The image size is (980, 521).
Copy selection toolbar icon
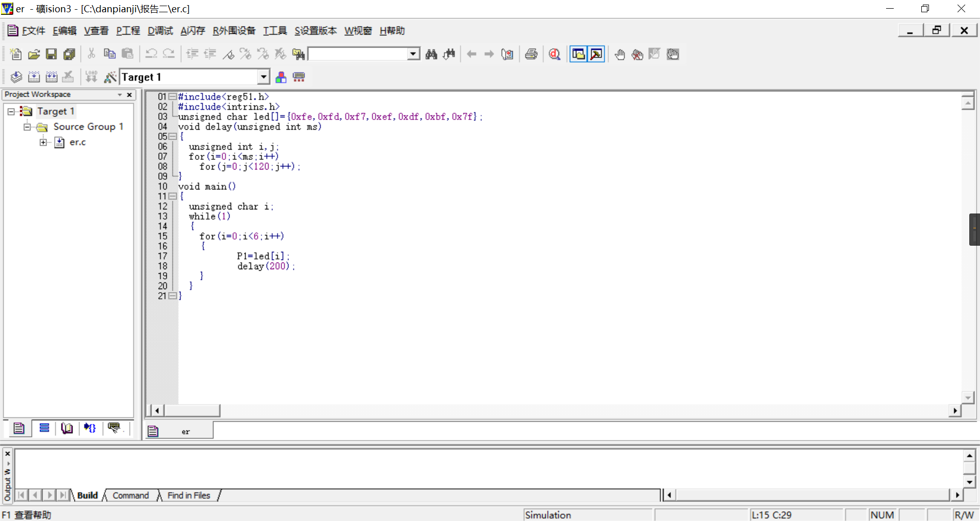tap(109, 54)
